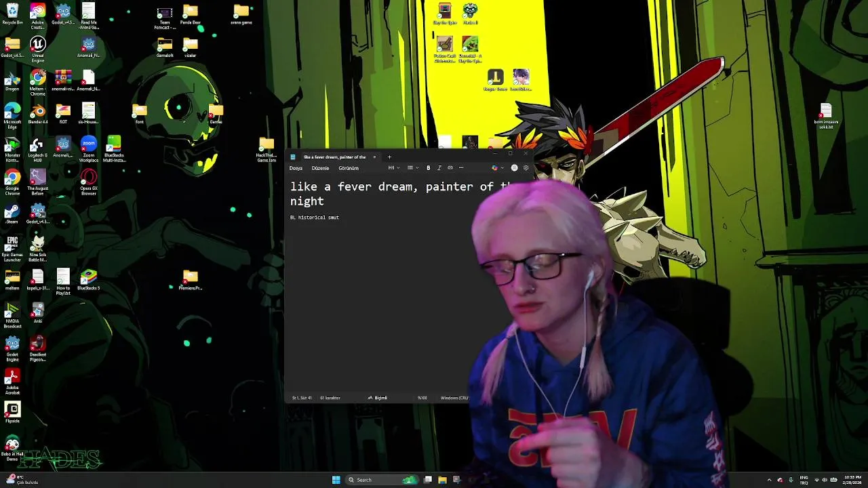
Task: Select the font folder on desktop
Action: pyautogui.click(x=139, y=114)
